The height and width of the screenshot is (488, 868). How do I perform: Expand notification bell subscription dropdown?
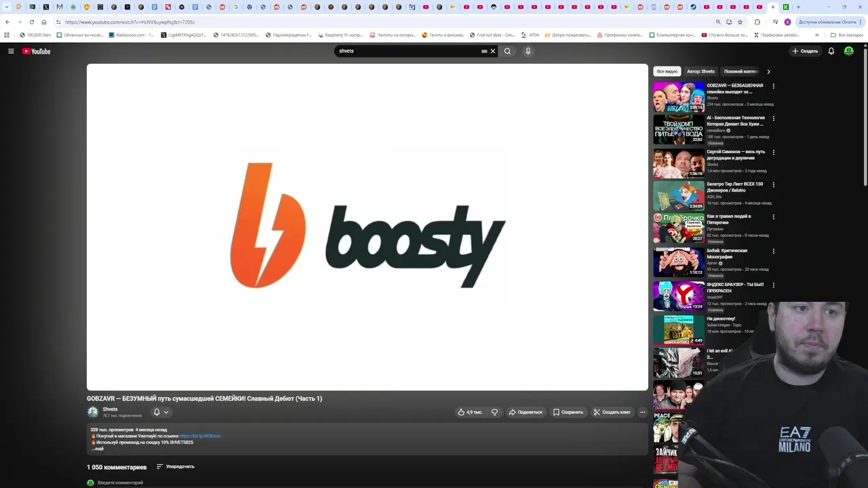[161, 412]
